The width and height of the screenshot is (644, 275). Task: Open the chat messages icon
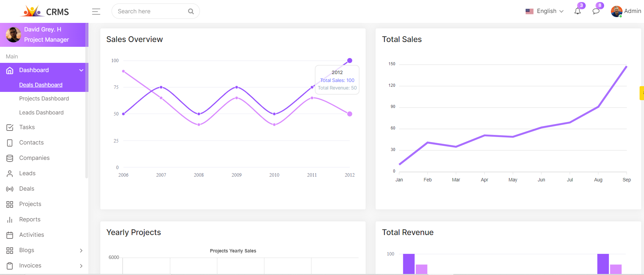point(596,11)
